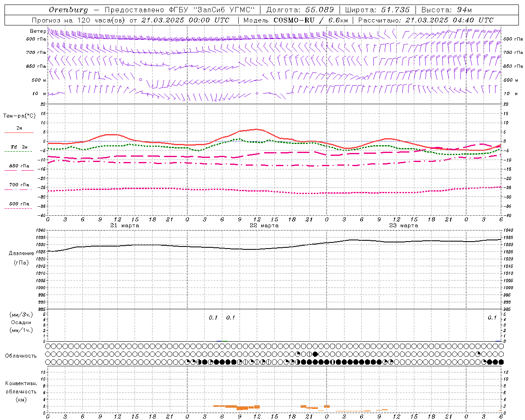The image size is (525, 420).
Task: Click the Осадки precipitation label
Action: pos(21,322)
